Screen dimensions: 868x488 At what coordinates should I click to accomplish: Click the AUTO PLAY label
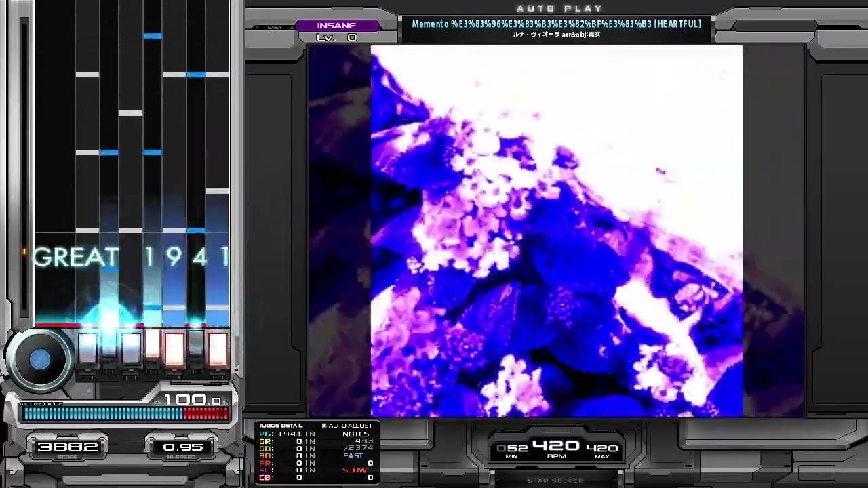(560, 9)
